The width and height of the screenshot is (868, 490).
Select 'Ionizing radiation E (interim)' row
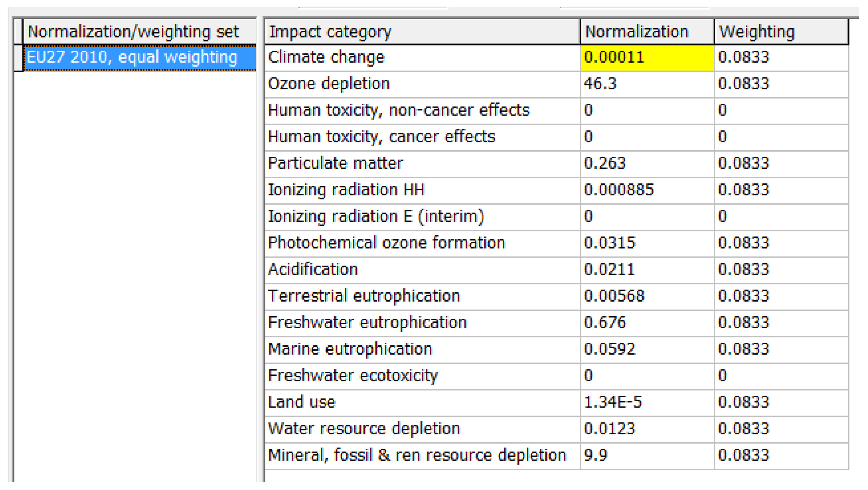422,217
